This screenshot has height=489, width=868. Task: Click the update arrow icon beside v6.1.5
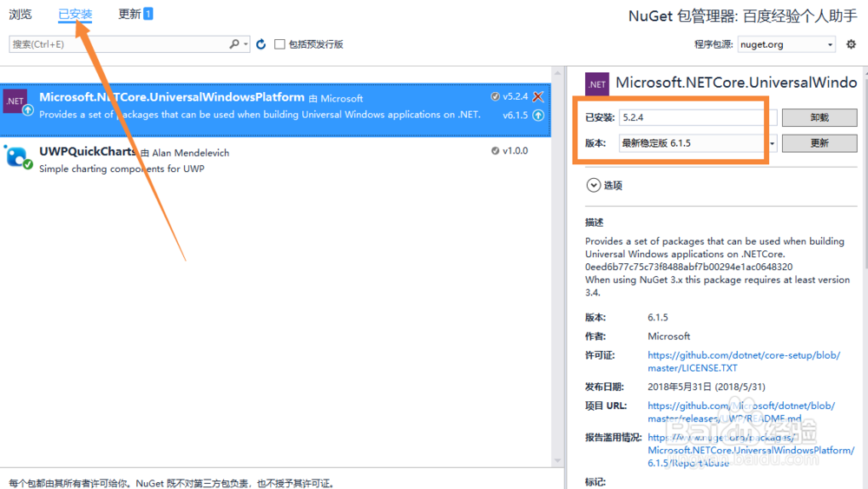538,116
